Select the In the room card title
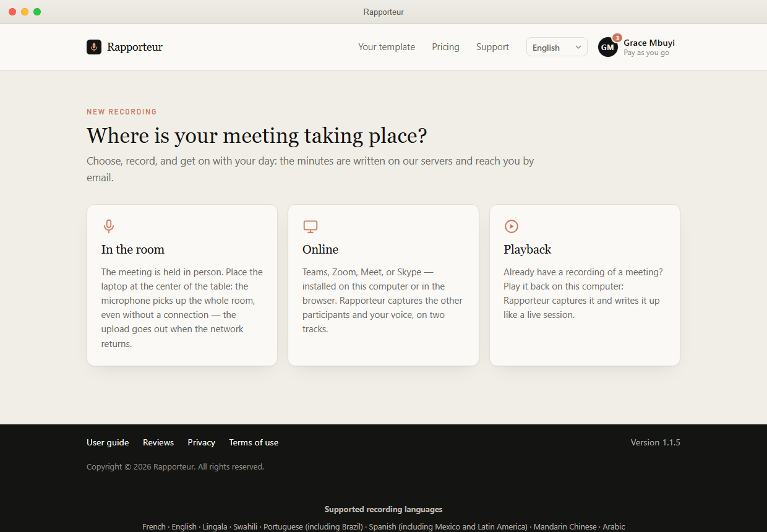 [x=133, y=249]
